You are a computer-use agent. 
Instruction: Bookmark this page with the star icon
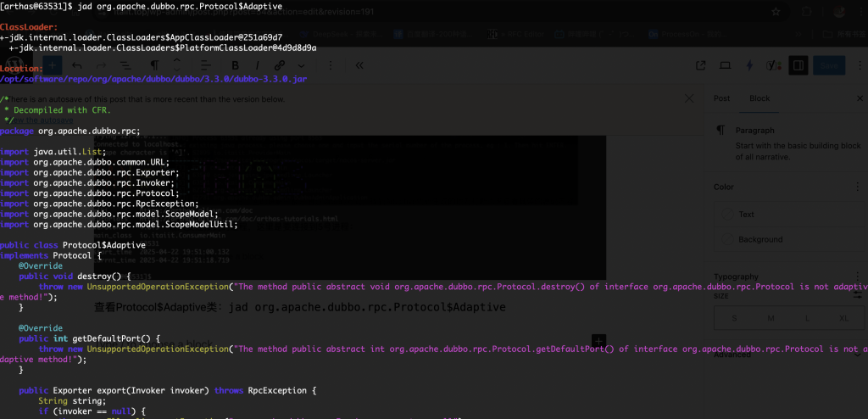coord(776,12)
